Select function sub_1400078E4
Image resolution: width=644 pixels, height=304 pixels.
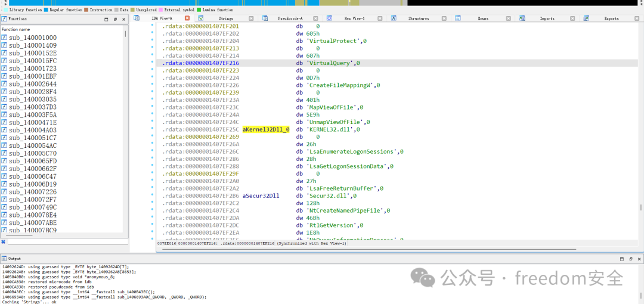pyautogui.click(x=33, y=215)
